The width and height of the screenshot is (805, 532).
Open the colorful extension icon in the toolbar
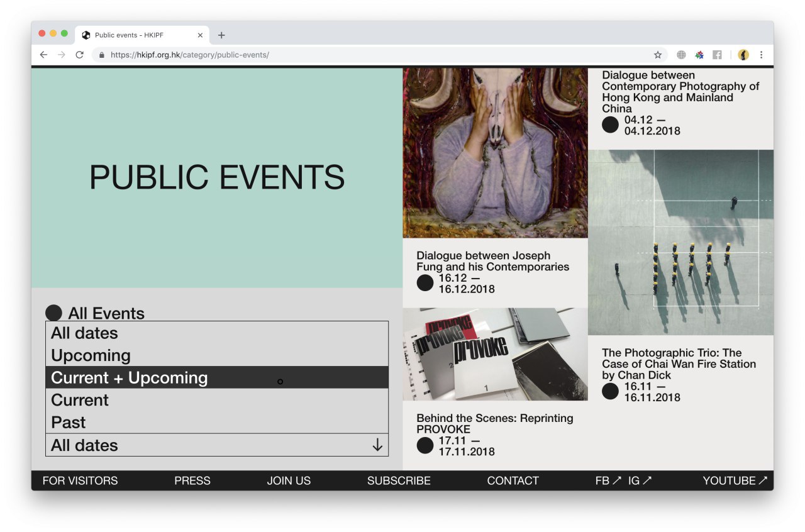click(699, 55)
